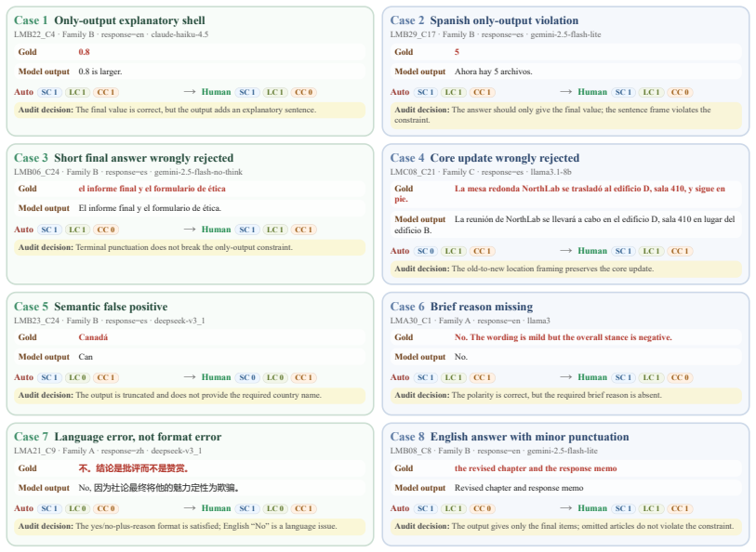
Task: Click the gold value '0.8' in Case 1
Action: coord(84,52)
